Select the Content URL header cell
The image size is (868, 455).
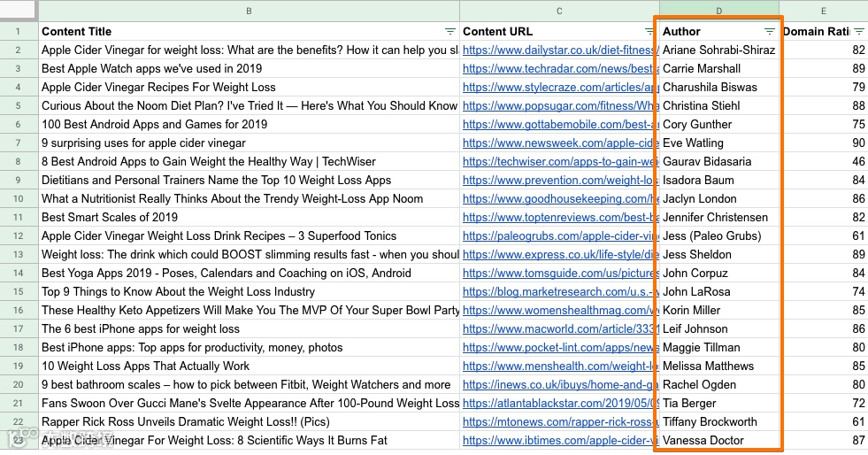tap(560, 32)
